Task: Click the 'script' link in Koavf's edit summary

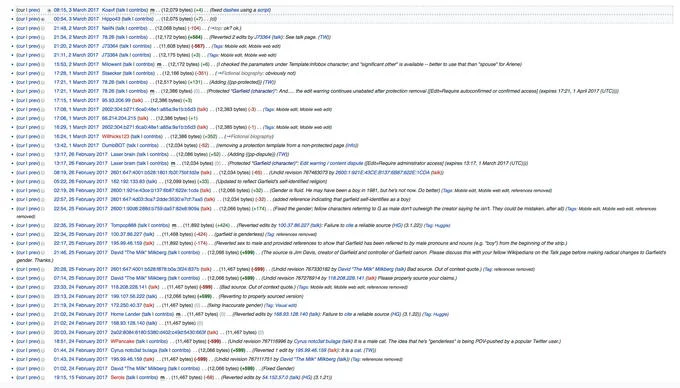Action: click(x=263, y=10)
